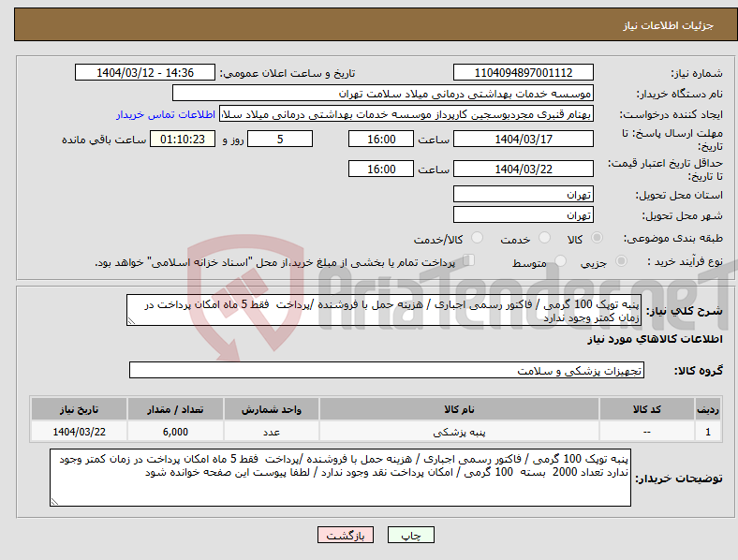Click the delivery province field تهران
Viewport: 738px width, 560px height.
click(523, 194)
